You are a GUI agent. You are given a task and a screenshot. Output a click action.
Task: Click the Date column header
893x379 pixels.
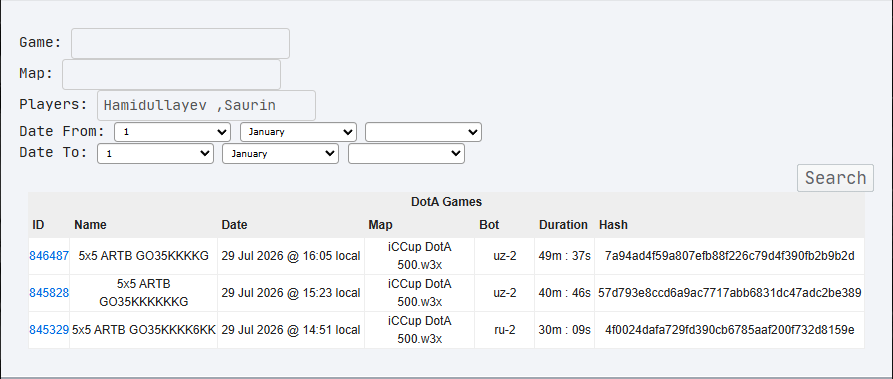click(x=235, y=225)
